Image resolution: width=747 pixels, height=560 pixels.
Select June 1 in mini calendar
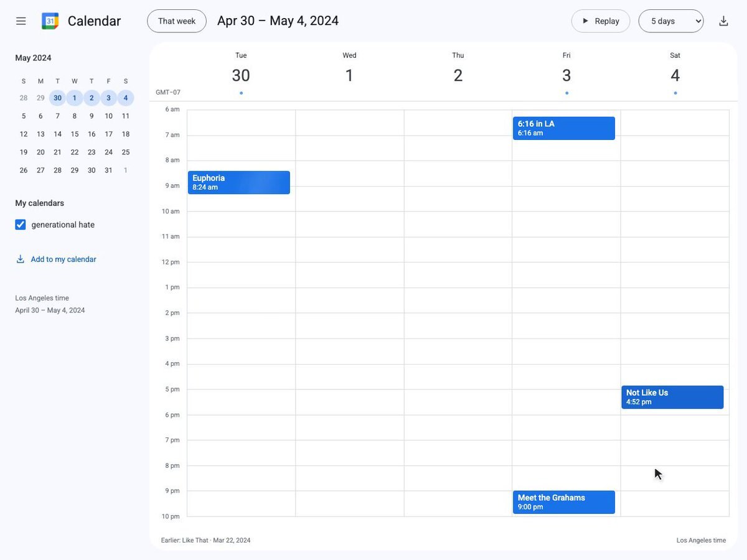(126, 170)
